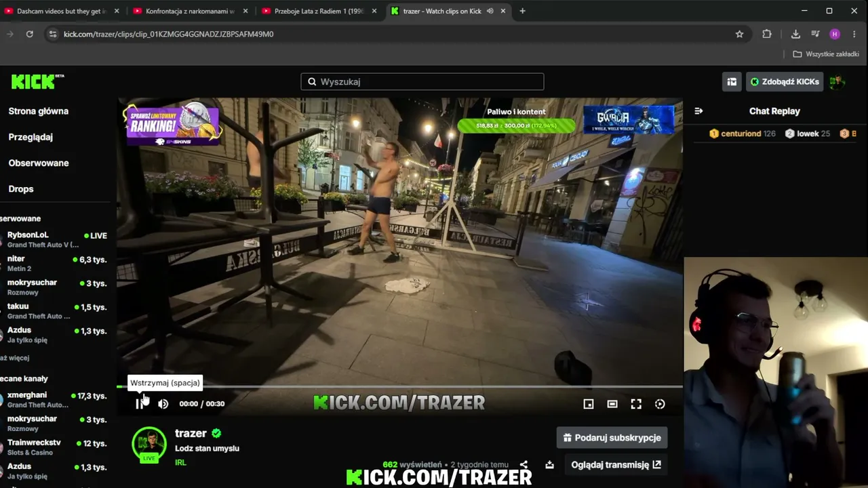Image resolution: width=868 pixels, height=488 pixels.
Task: Open RybsonLoL live channel in the sidebar
Action: pos(56,239)
